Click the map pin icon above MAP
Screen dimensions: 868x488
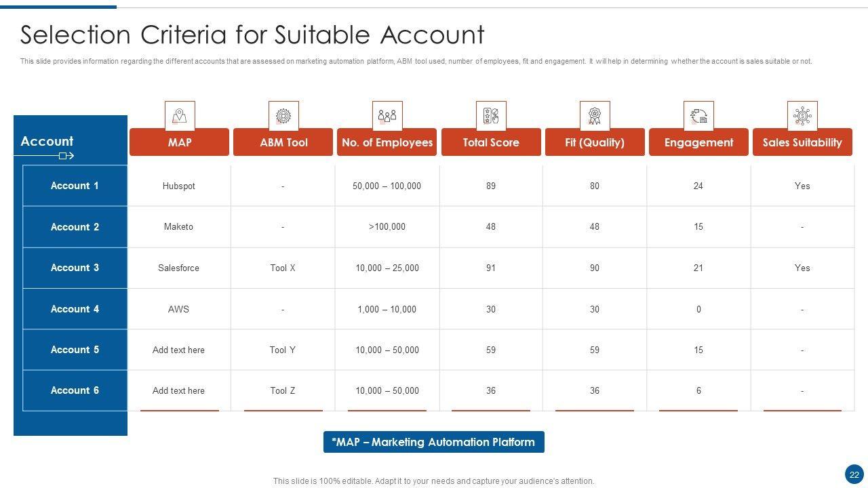point(180,116)
